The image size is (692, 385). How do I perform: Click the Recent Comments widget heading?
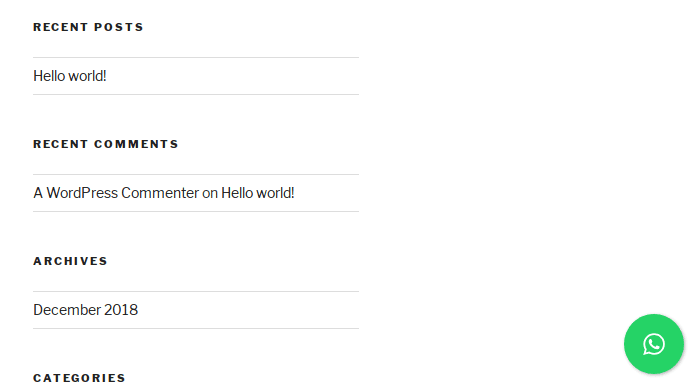(106, 144)
